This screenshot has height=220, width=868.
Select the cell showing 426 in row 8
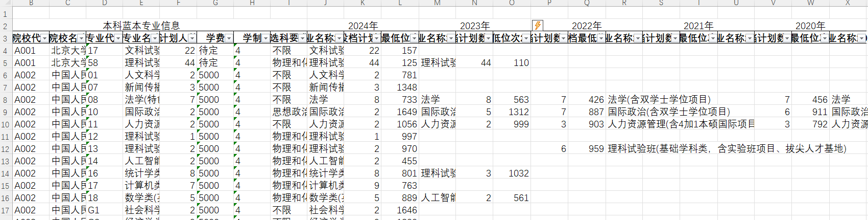click(587, 100)
